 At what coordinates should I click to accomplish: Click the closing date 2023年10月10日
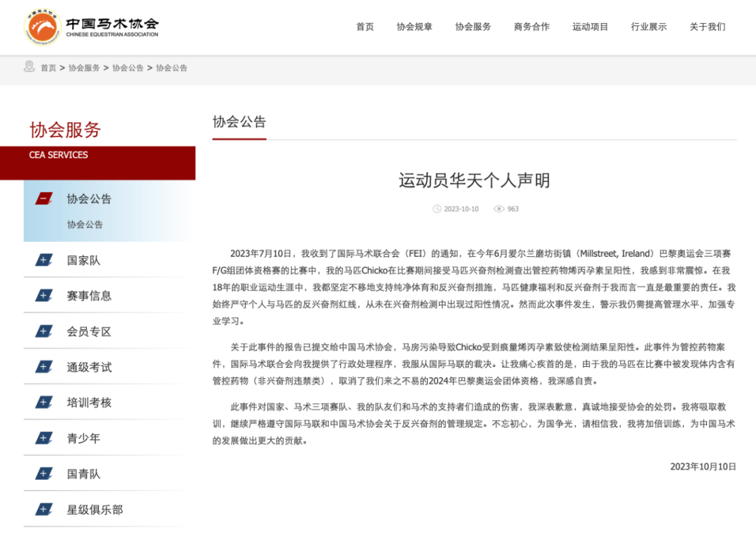pyautogui.click(x=703, y=466)
